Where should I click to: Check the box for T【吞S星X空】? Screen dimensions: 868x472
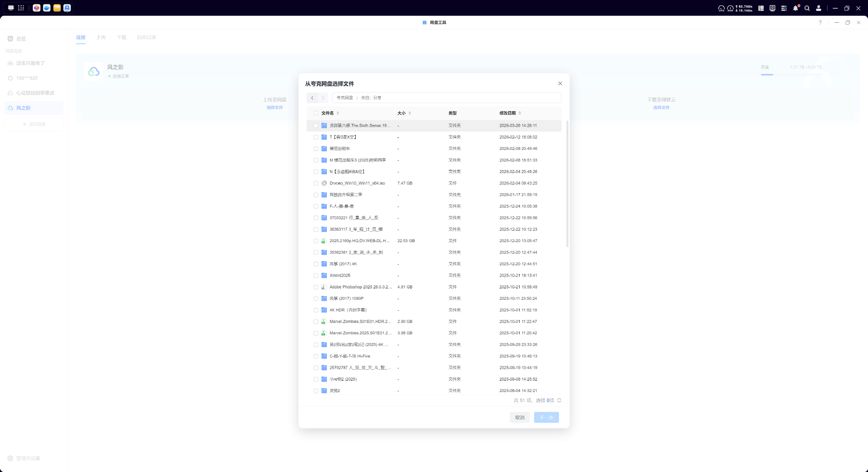click(316, 137)
